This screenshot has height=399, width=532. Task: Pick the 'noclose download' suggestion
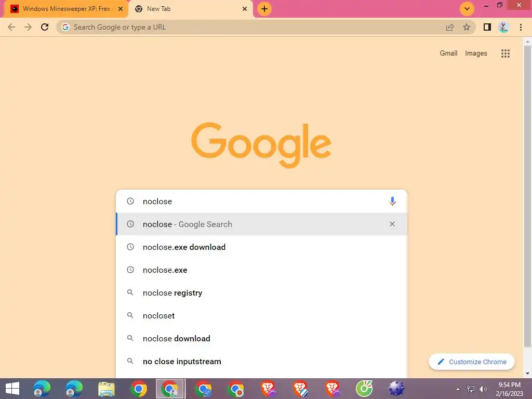(x=261, y=338)
